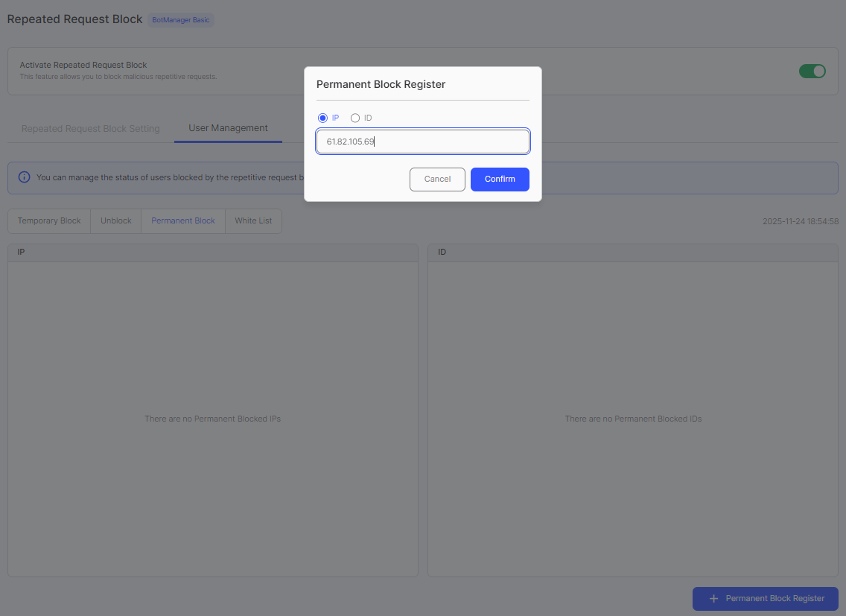This screenshot has height=616, width=846.
Task: Switch to the Repeated Request Block Setting tab
Action: [89, 128]
